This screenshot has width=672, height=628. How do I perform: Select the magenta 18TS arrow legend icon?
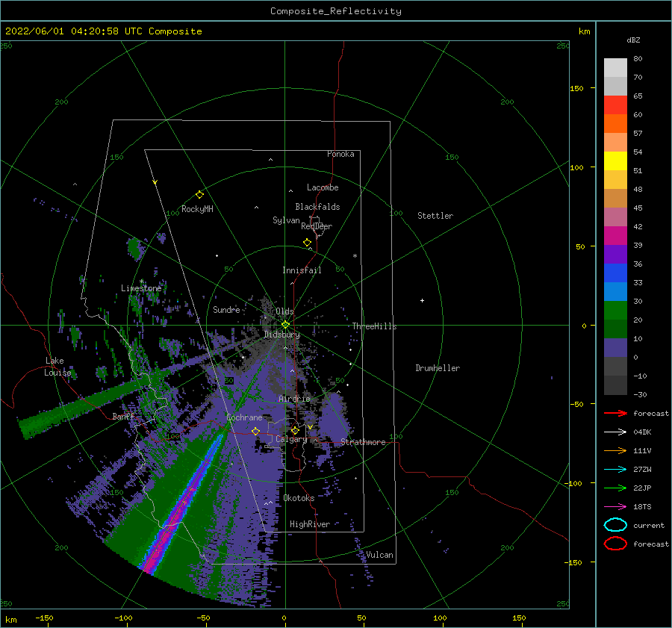615,507
